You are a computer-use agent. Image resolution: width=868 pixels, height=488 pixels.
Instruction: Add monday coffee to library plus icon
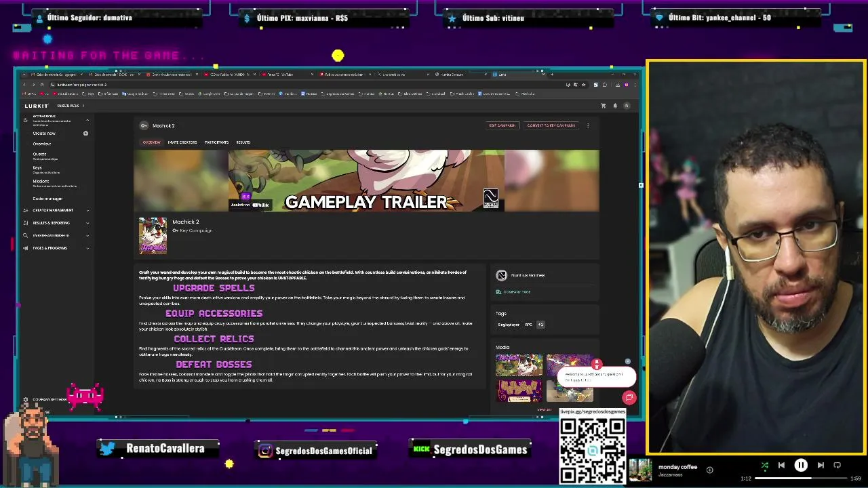point(709,470)
